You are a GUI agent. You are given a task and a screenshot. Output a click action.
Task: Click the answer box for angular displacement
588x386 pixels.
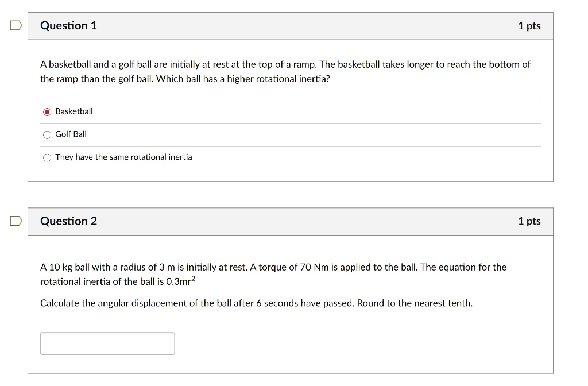107,343
